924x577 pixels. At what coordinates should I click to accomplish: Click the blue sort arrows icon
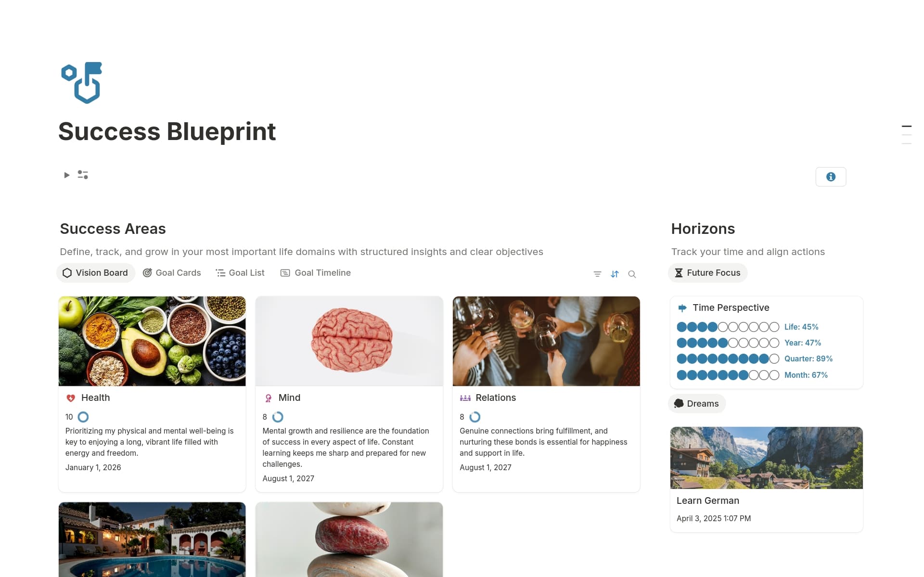coord(615,273)
